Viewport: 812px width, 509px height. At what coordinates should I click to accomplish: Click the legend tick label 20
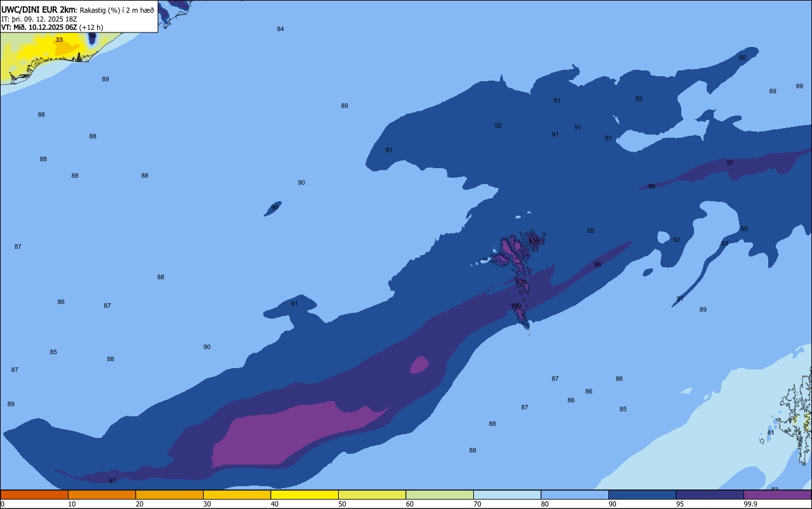click(x=140, y=504)
